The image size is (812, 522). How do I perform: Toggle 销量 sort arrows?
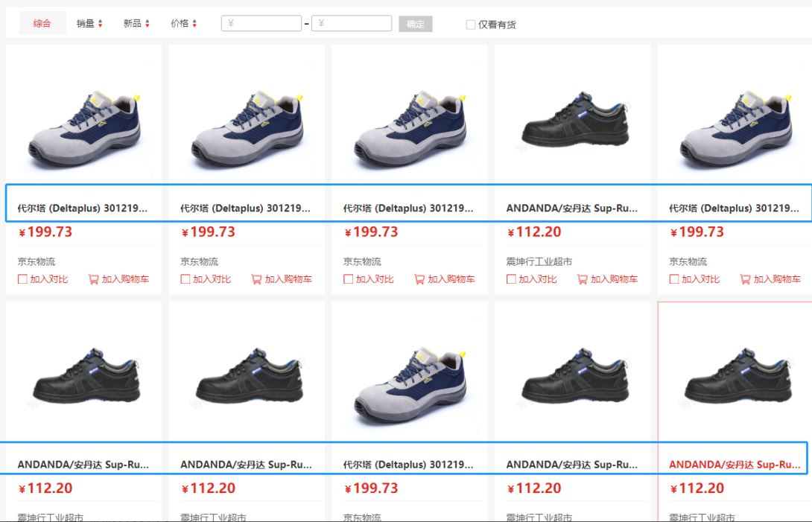click(x=101, y=23)
